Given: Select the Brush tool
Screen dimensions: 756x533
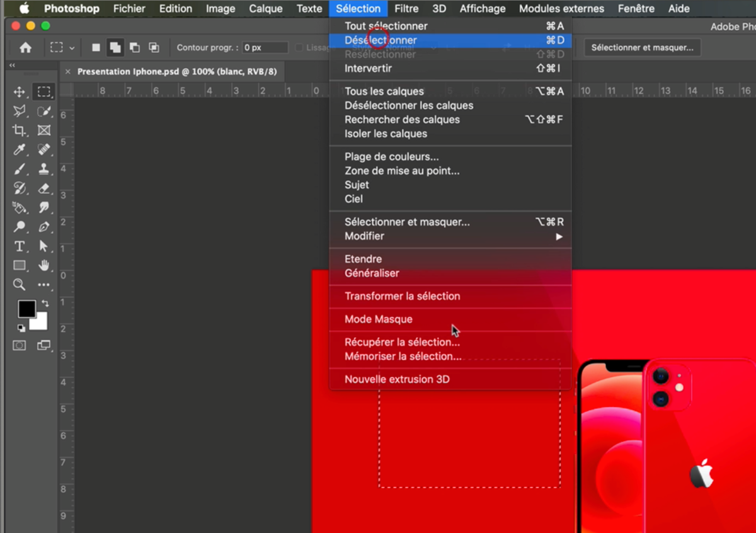Looking at the screenshot, I should (20, 169).
